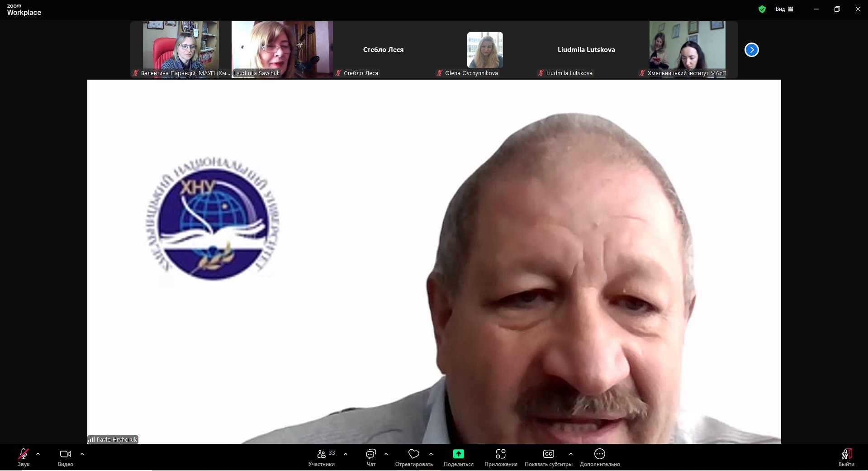Screen dimensions: 868x471
Task: Select the Стебло Леся participant tile
Action: 384,50
